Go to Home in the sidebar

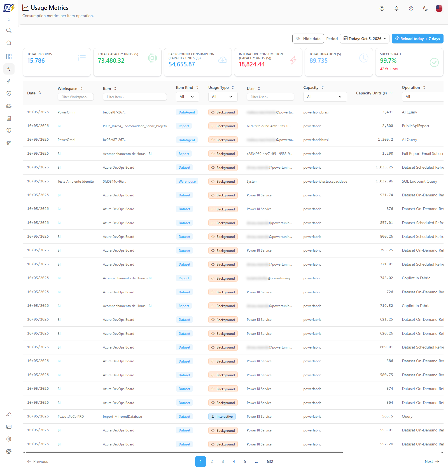point(9,43)
